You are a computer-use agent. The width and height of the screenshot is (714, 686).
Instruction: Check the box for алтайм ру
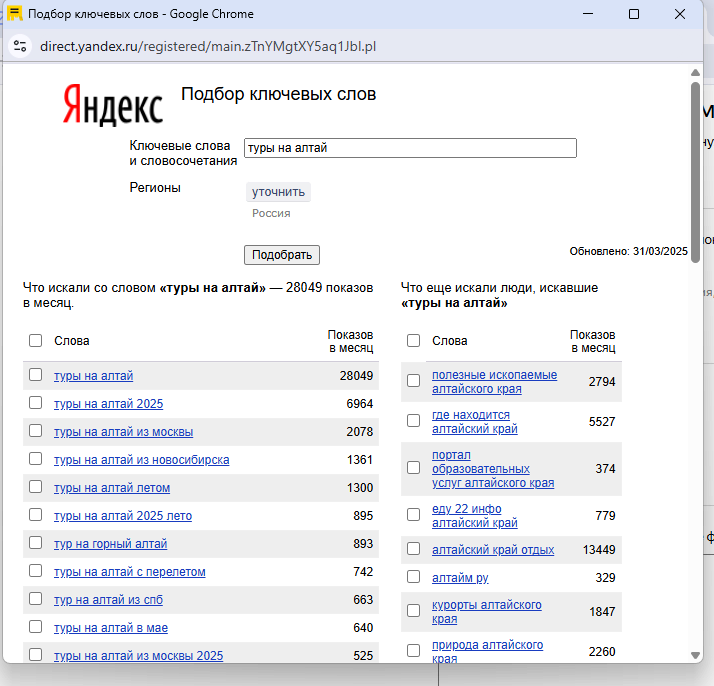pyautogui.click(x=413, y=577)
